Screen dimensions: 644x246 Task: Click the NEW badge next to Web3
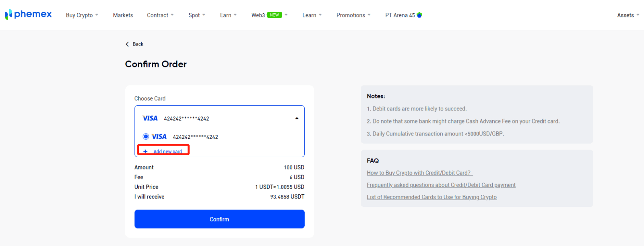tap(275, 15)
